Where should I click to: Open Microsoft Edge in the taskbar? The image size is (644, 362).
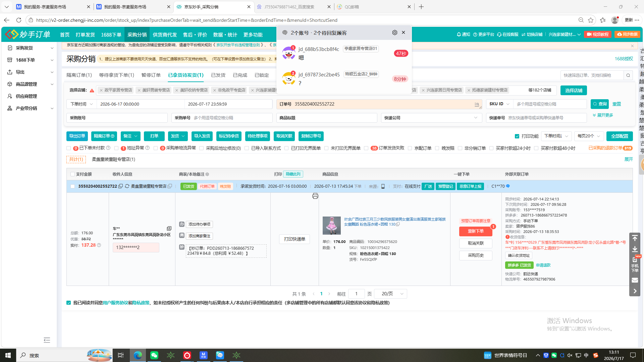coord(138,355)
